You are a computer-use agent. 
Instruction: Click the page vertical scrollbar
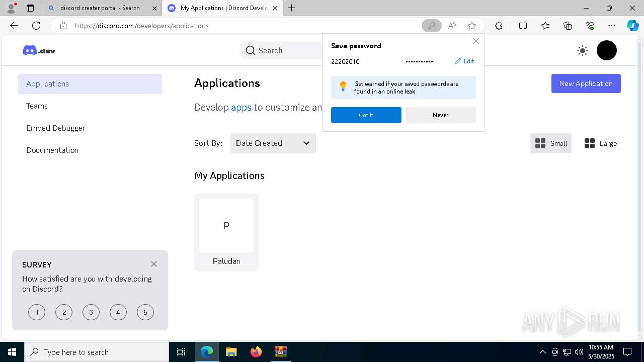point(639,186)
